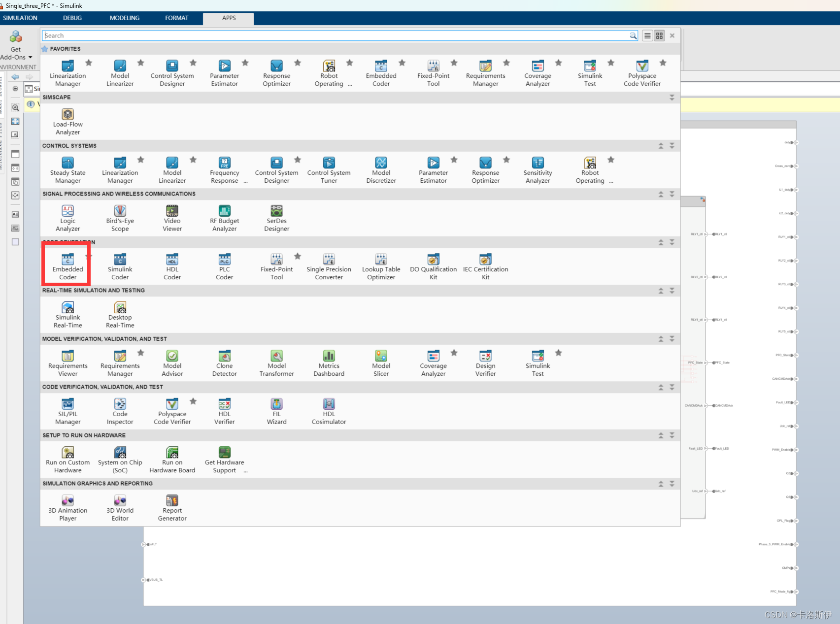The image size is (840, 624).
Task: Toggle star for Coverage Analyzer in Model Verification section
Action: (454, 353)
